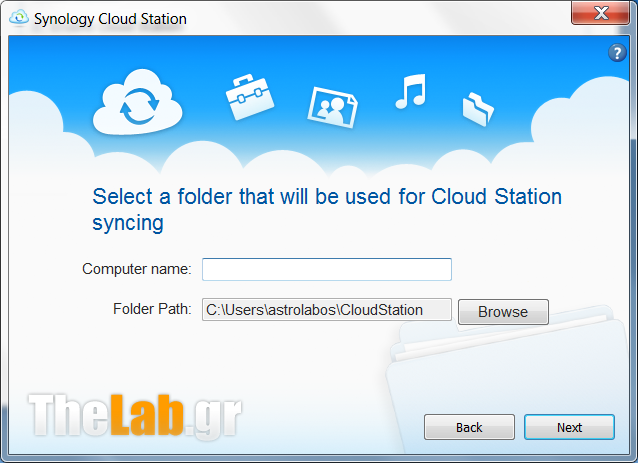Click the cloud sync arrows icon
This screenshot has width=638, height=463.
coord(138,102)
